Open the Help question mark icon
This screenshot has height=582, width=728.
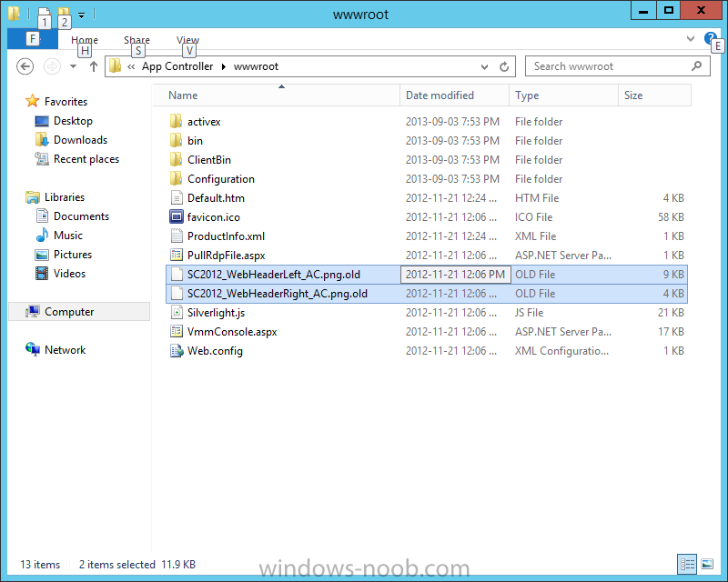pyautogui.click(x=710, y=39)
